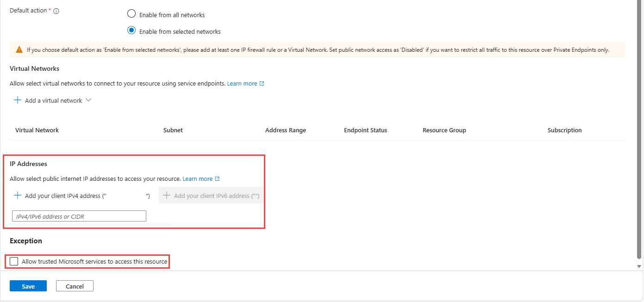This screenshot has height=302, width=644.
Task: Click the external link icon beside IP Addresses Learn more
Action: 217,179
